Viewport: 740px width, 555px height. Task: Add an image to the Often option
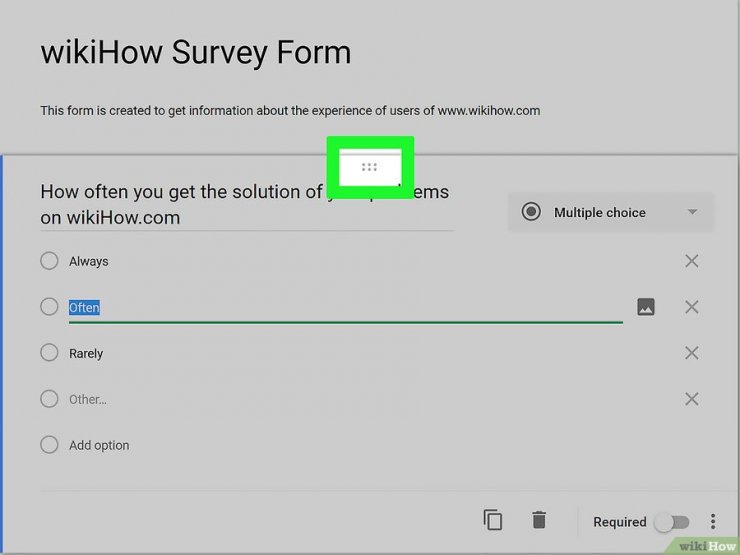coord(646,307)
